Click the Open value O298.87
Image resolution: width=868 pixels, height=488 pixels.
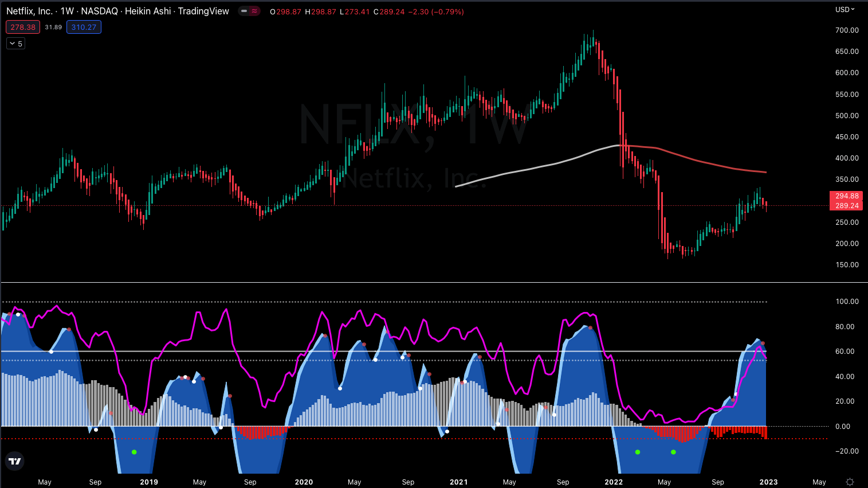[x=285, y=11]
